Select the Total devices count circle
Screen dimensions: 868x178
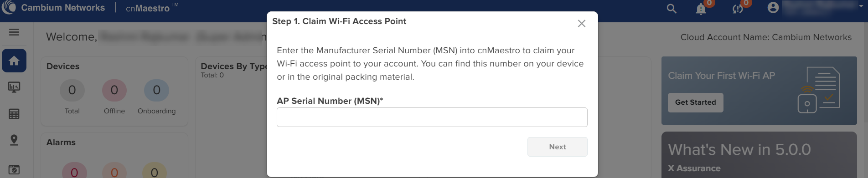click(72, 90)
